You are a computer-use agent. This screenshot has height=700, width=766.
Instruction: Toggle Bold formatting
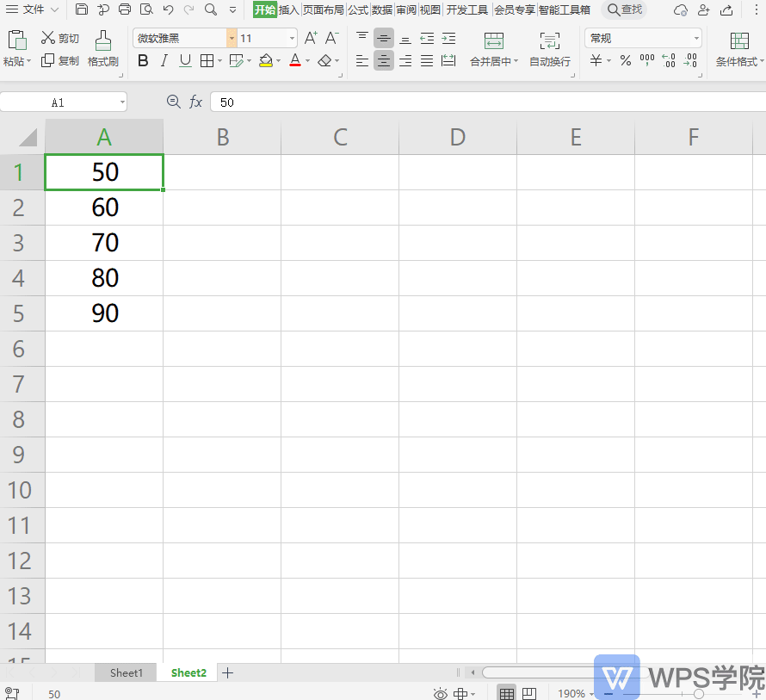(143, 61)
